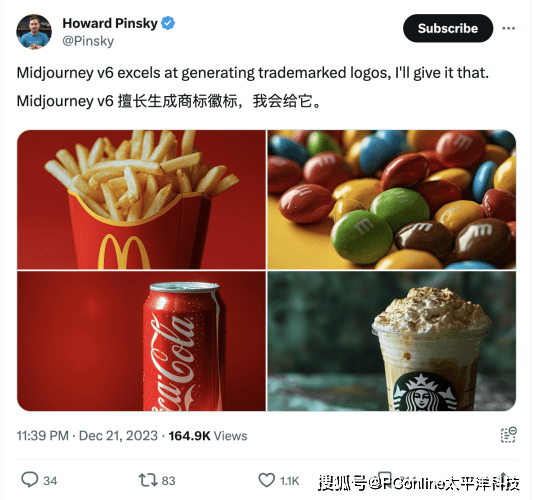Open the Starbucks frappuccino image
Image resolution: width=534 pixels, height=500 pixels.
point(392,341)
